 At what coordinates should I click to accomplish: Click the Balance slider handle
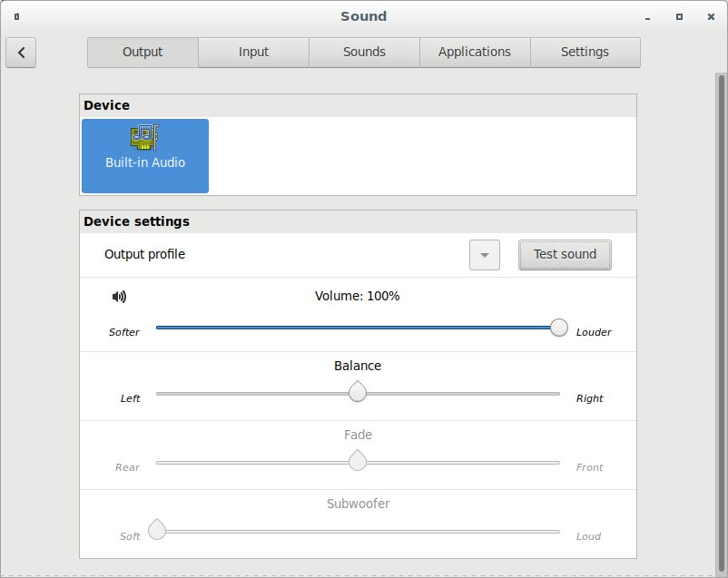(x=358, y=391)
